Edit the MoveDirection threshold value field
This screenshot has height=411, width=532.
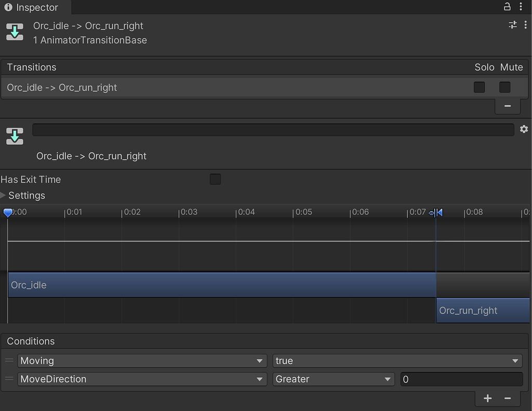tap(461, 379)
